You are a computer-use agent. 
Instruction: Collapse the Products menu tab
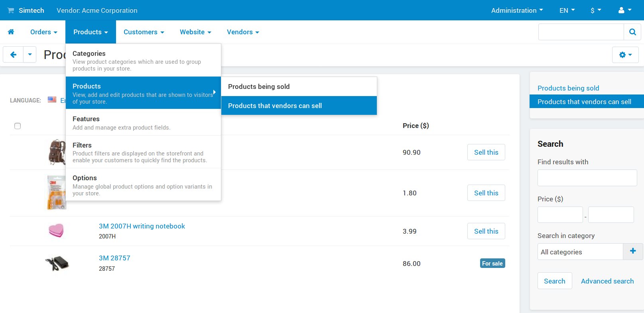pyautogui.click(x=91, y=32)
